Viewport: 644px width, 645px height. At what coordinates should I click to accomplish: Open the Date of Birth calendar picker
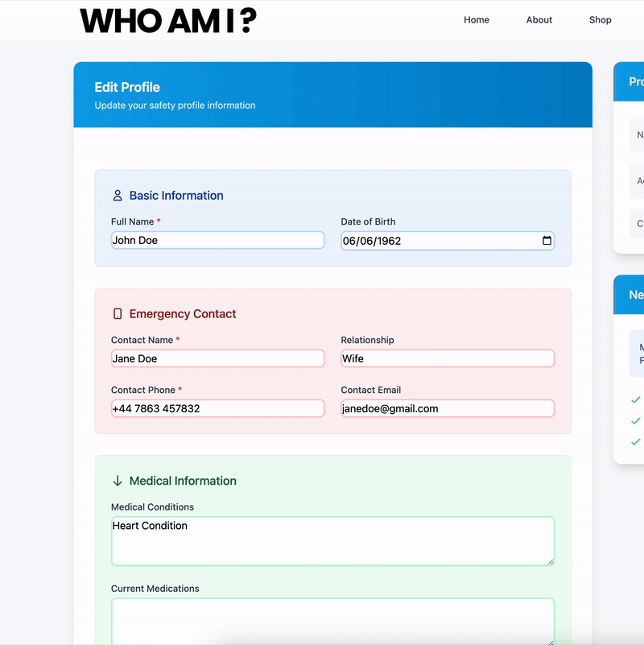(x=547, y=241)
